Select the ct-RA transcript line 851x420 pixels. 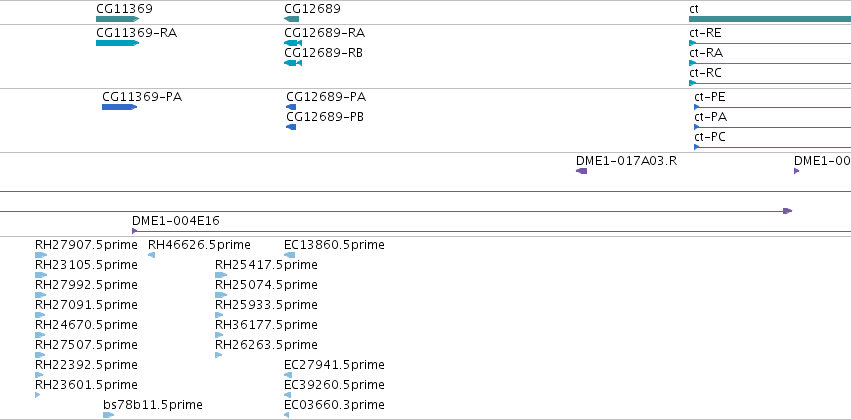770,63
